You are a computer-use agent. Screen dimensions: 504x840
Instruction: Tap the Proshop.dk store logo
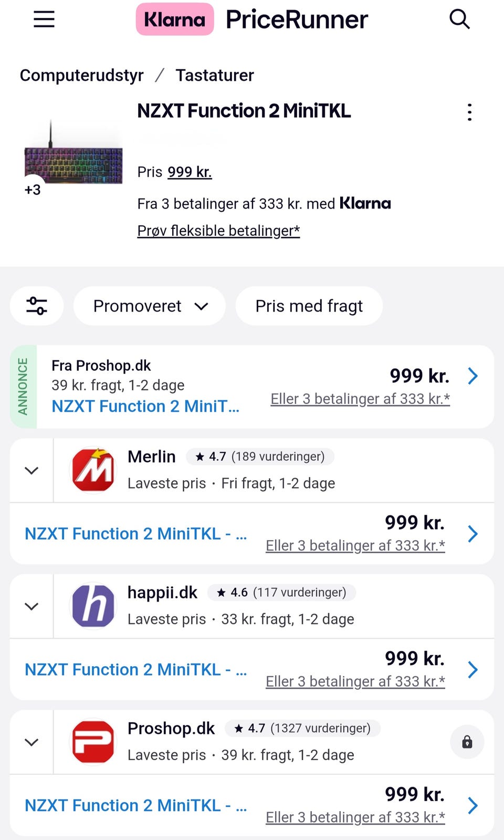(x=93, y=742)
